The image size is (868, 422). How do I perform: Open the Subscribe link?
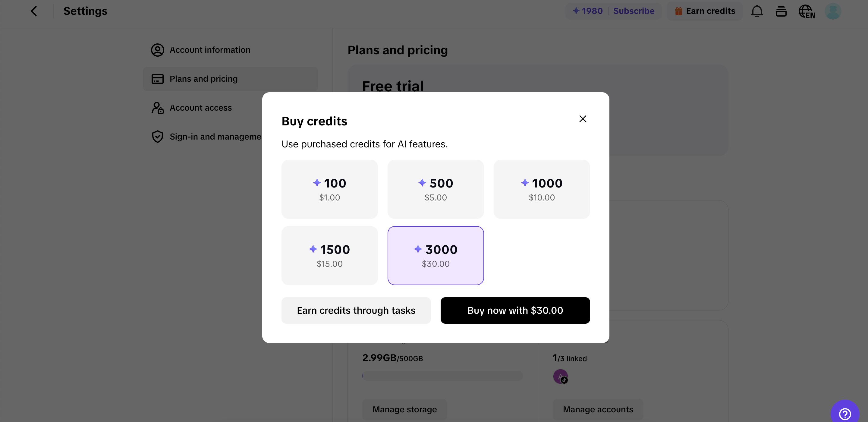[634, 11]
